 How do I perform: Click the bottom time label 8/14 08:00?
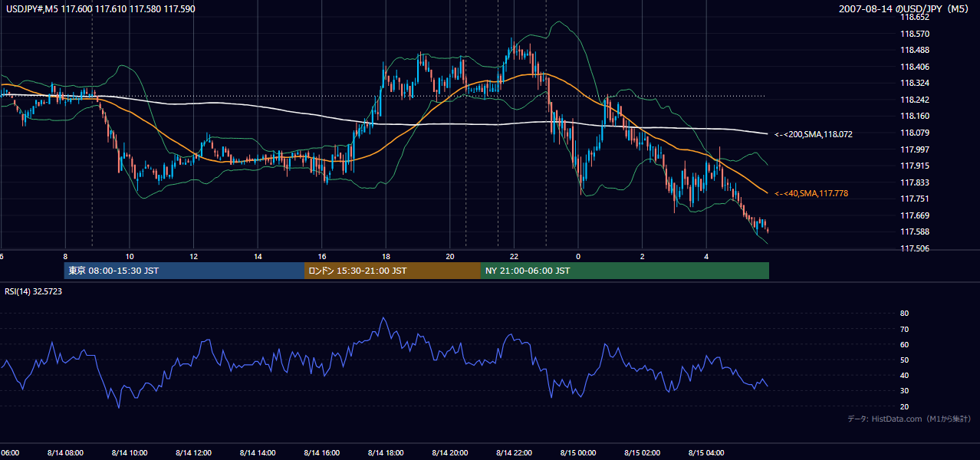pos(64,453)
